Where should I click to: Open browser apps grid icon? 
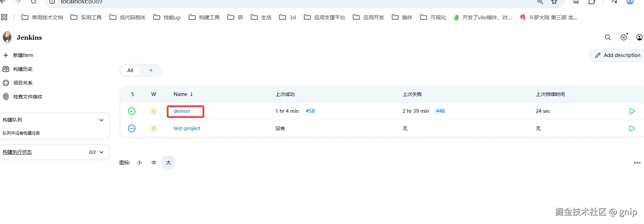[x=4, y=17]
